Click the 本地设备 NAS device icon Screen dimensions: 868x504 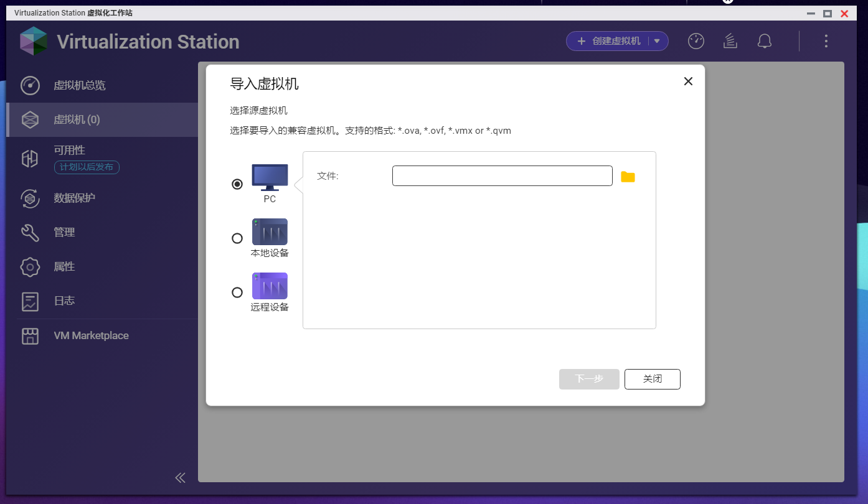pyautogui.click(x=270, y=231)
